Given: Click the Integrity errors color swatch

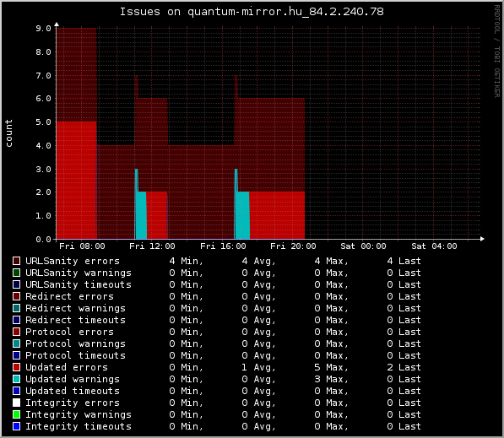Looking at the screenshot, I should tap(16, 403).
